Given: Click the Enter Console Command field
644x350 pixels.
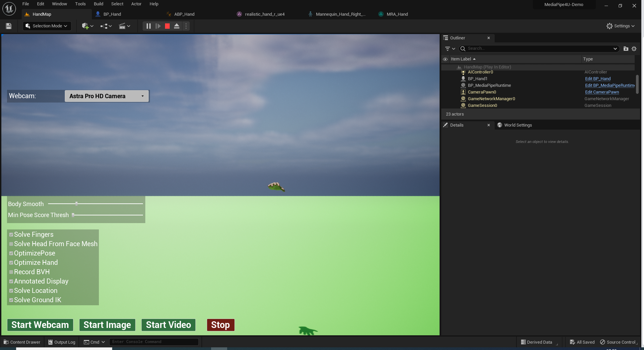Looking at the screenshot, I should pyautogui.click(x=154, y=342).
